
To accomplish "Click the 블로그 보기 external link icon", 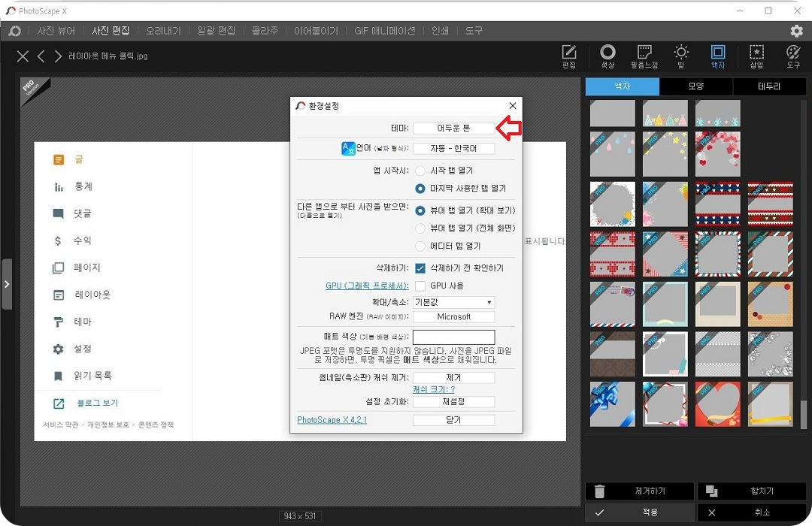I will (59, 404).
